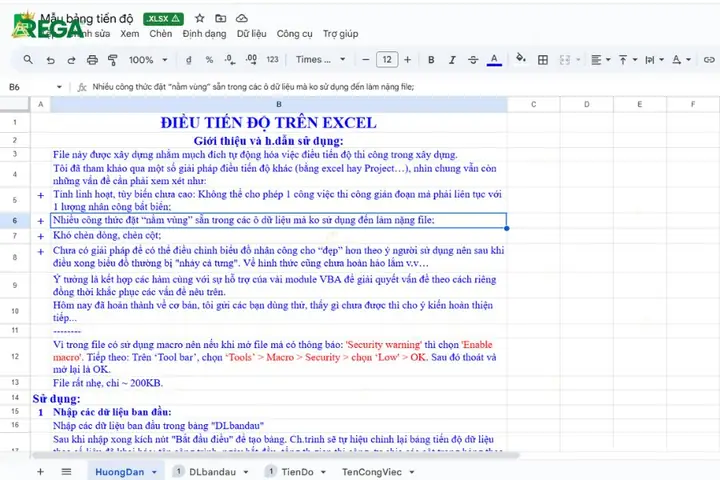Image resolution: width=720 pixels, height=480 pixels.
Task: Open TenCongViec tab options arrow
Action: click(412, 472)
